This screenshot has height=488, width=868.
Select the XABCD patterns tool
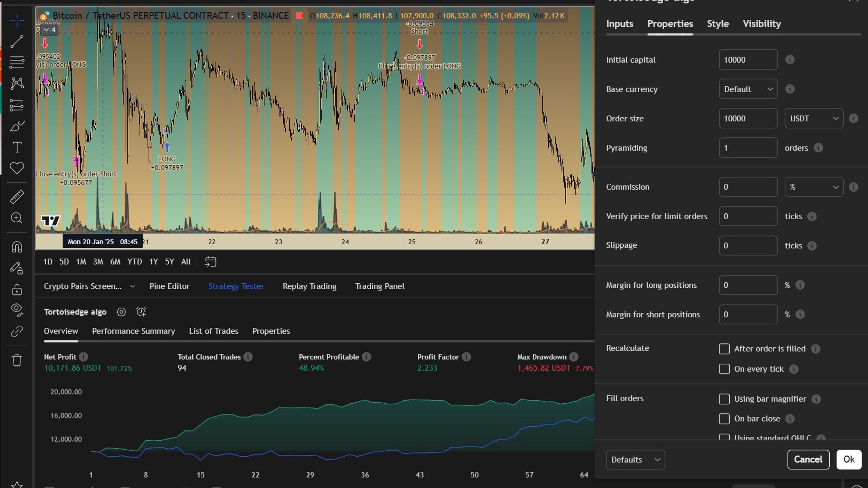(17, 83)
